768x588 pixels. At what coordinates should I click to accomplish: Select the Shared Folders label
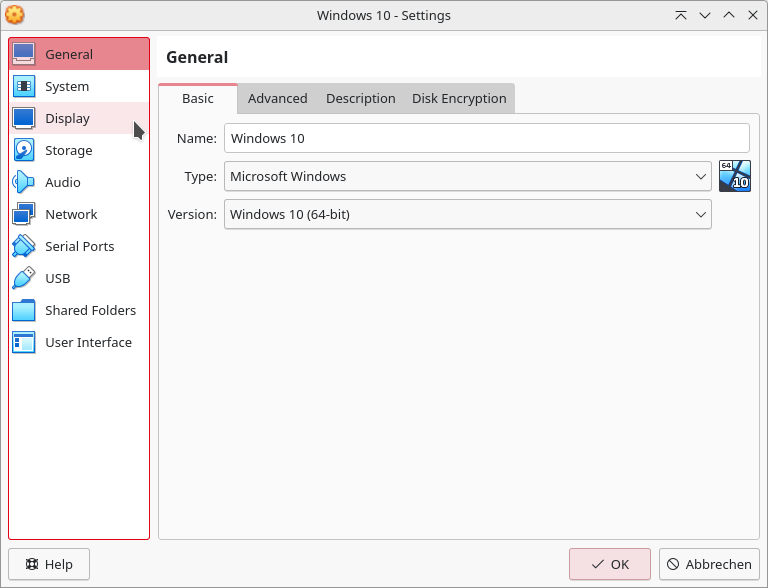tap(91, 310)
